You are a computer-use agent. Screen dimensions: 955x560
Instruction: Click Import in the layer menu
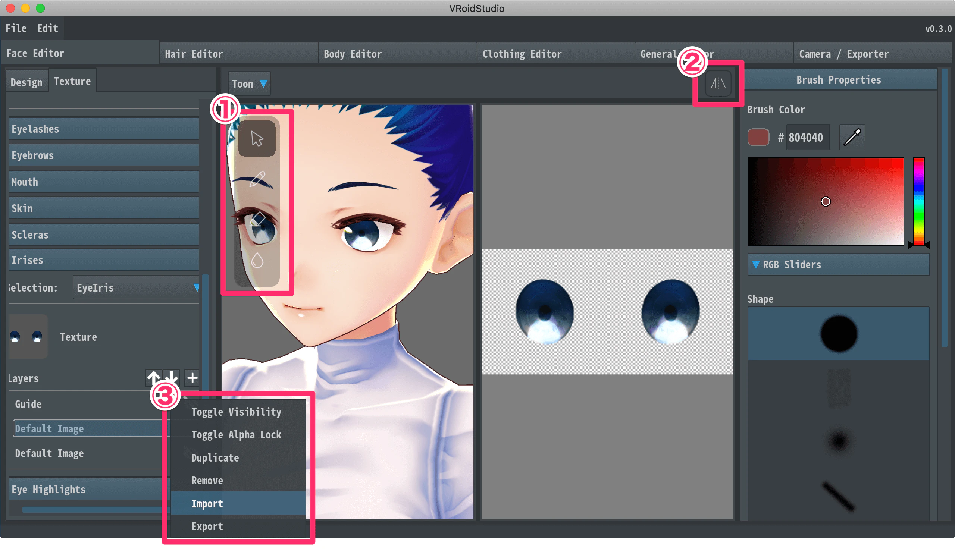tap(238, 504)
